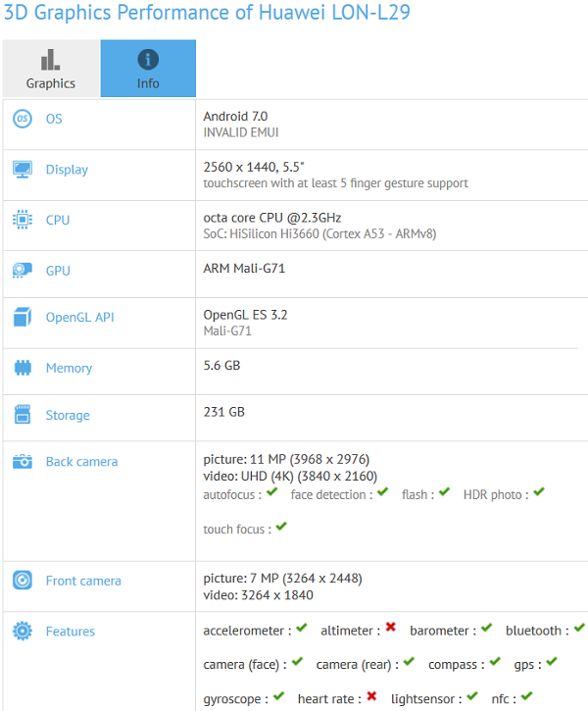Click the face detection check mark
Screen dimensions: 588x711
click(383, 492)
